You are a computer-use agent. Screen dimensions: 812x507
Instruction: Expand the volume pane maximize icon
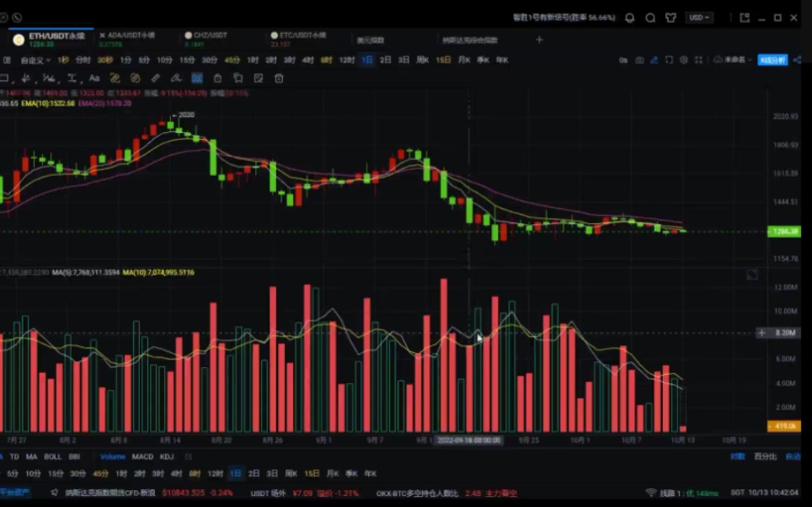[752, 275]
